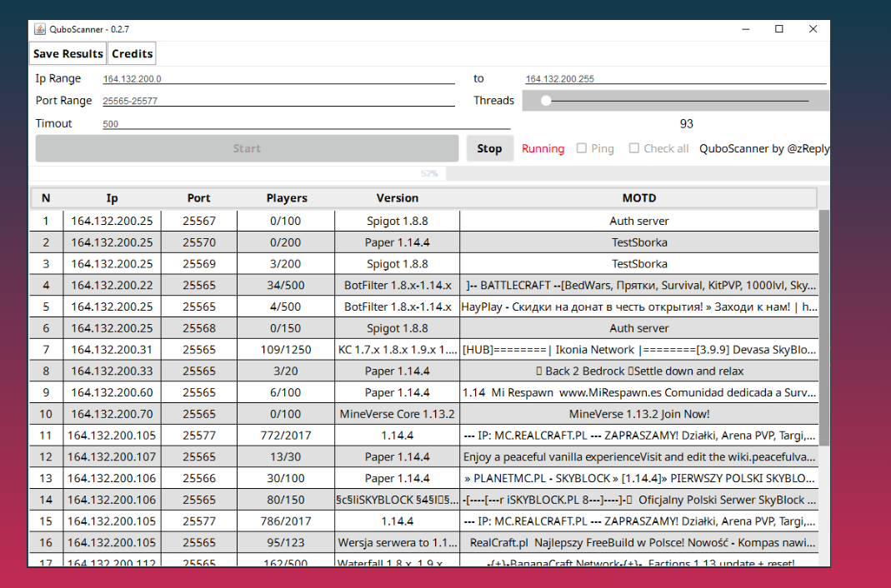Maximize the QuboScanner window

(779, 29)
